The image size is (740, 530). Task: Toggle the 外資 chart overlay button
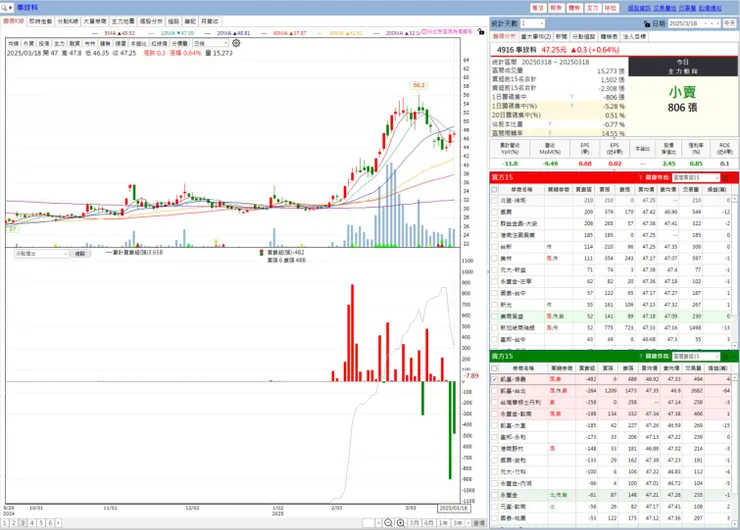click(x=29, y=43)
